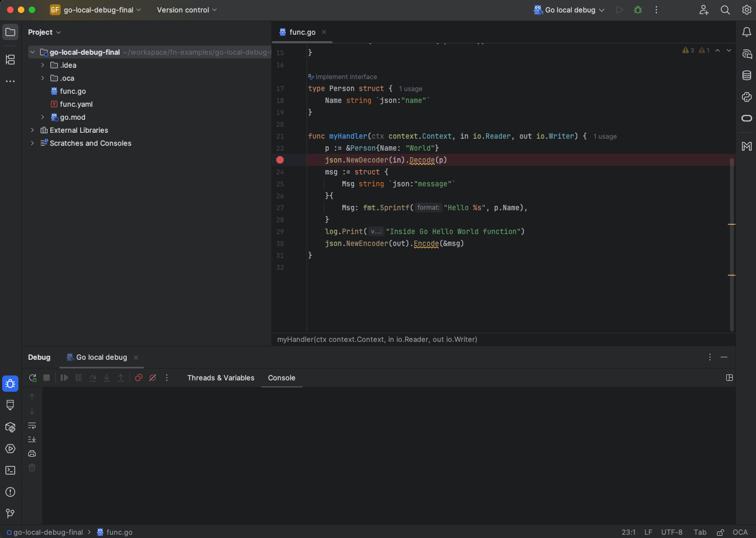The width and height of the screenshot is (756, 538).
Task: Click Pause Program icon
Action: 79,378
